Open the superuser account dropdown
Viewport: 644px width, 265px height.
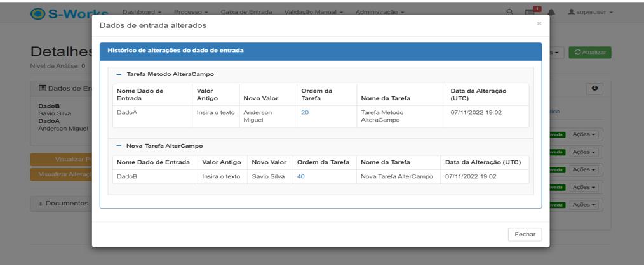(590, 12)
